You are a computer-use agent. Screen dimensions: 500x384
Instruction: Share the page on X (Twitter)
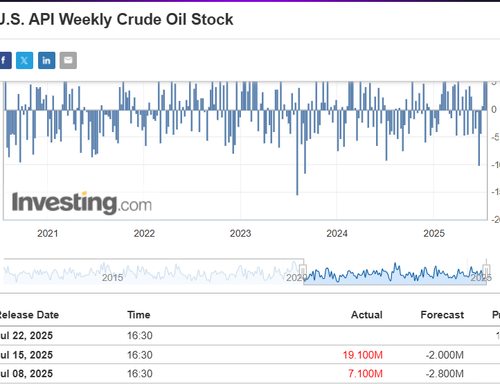24,60
